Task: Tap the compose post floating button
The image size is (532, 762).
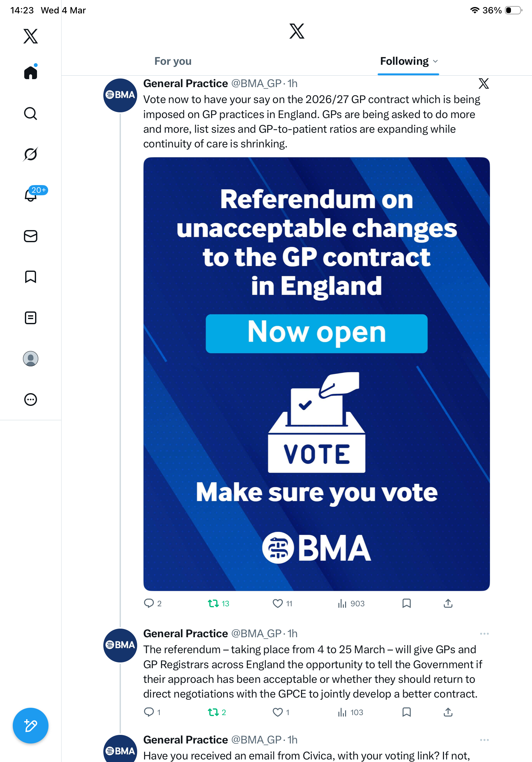Action: pos(31,726)
